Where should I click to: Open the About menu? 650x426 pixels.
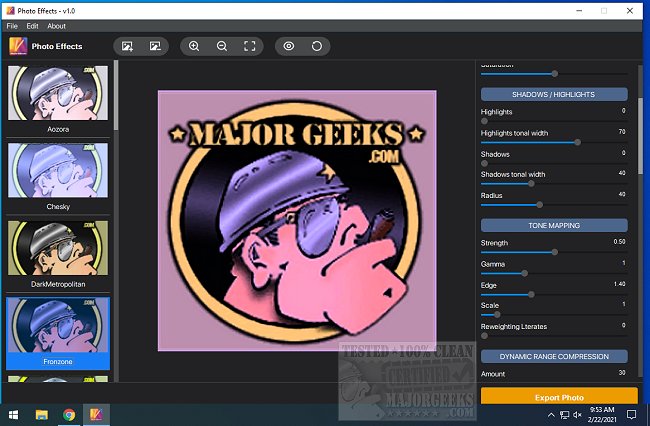(57, 25)
